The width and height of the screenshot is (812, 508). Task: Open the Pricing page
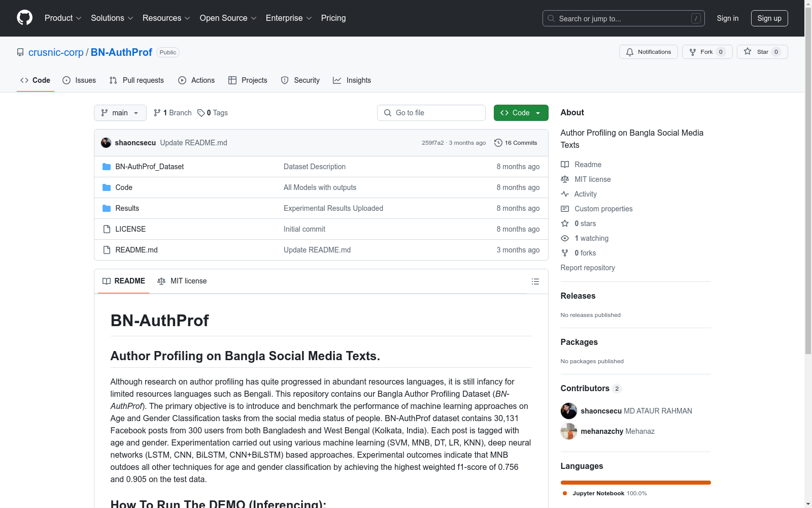coord(333,18)
